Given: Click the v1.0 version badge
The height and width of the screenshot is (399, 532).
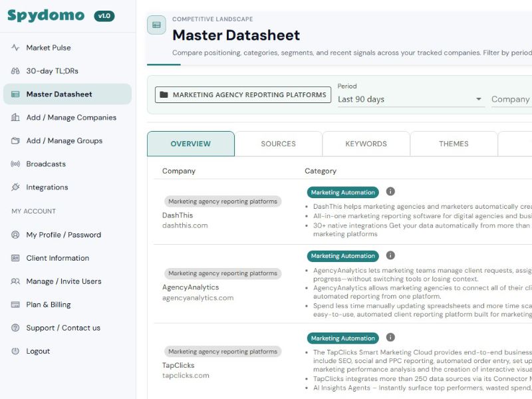Looking at the screenshot, I should pyautogui.click(x=104, y=16).
